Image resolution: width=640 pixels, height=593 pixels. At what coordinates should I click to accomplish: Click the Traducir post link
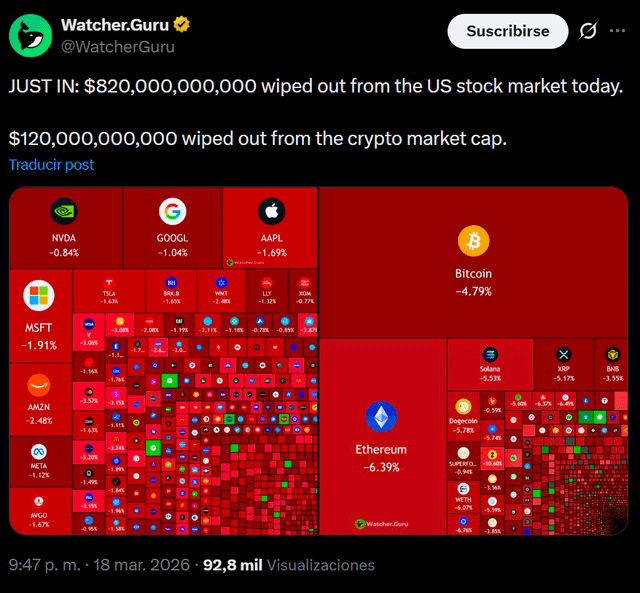coord(51,164)
